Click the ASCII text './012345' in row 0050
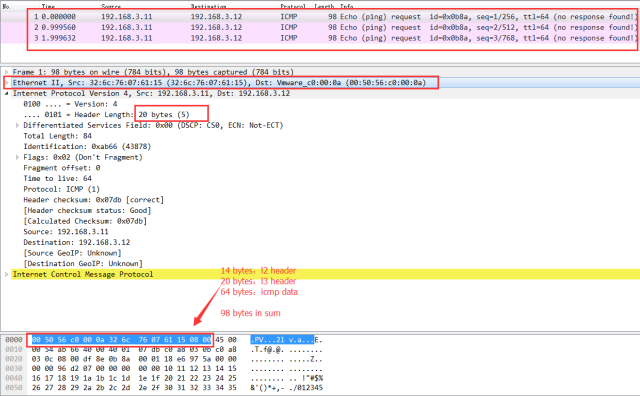This screenshot has height=396, width=640. (306, 387)
